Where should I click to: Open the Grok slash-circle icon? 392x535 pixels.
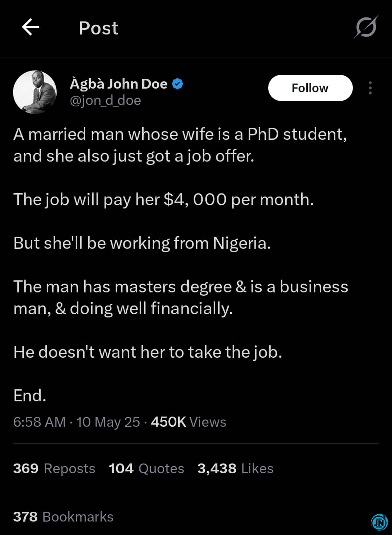tap(366, 27)
